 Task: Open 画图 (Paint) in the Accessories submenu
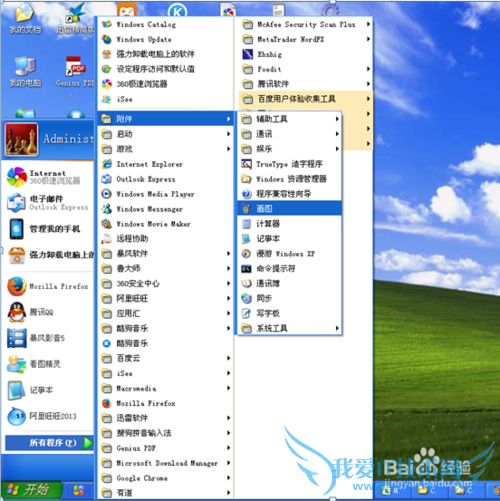pos(289,208)
